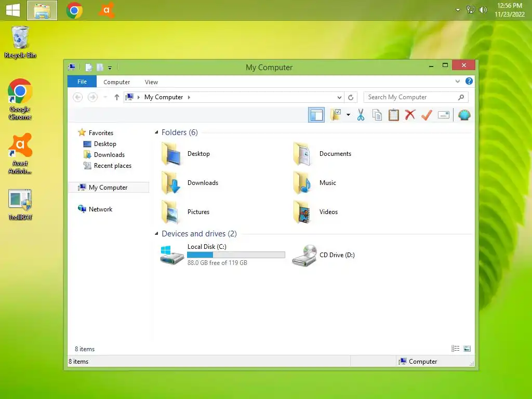Switch to the View ribbon tab
This screenshot has width=532, height=399.
click(151, 82)
